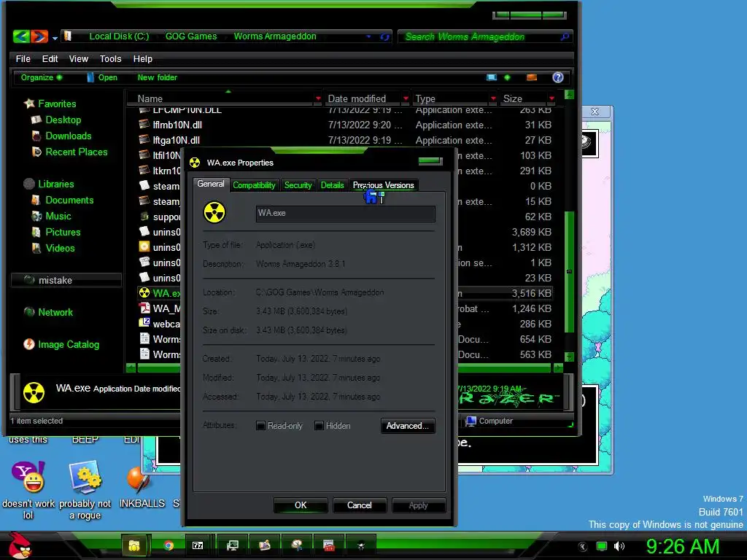Open the Organize dropdown menu

(x=42, y=77)
